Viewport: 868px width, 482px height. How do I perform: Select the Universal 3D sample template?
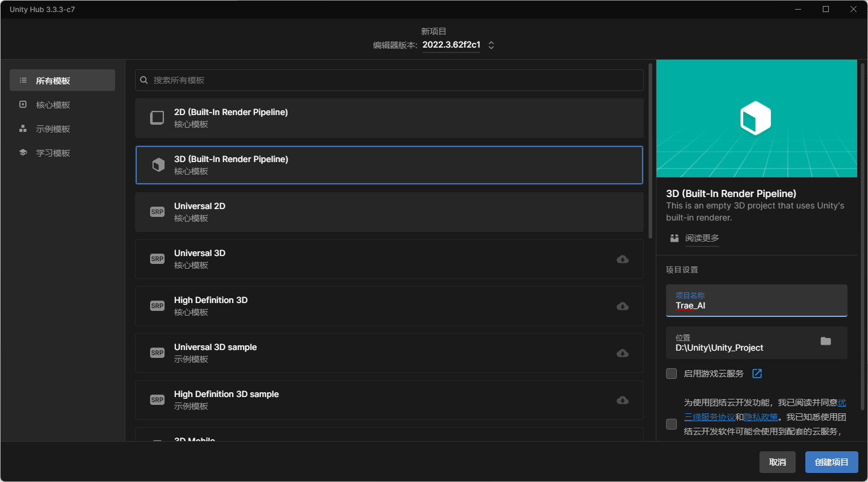point(389,353)
